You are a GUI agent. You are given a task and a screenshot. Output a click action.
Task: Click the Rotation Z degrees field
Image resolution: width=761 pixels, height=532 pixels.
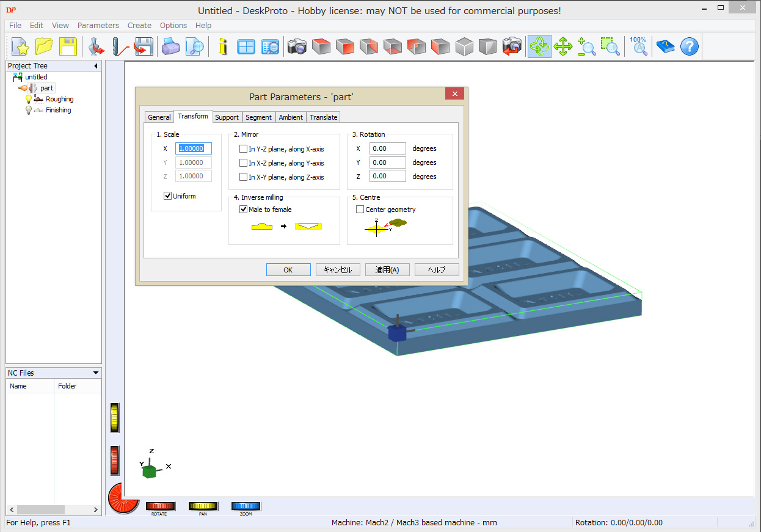(388, 177)
